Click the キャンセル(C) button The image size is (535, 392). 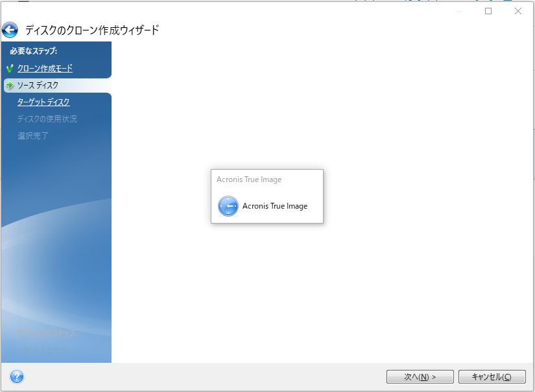tap(492, 376)
